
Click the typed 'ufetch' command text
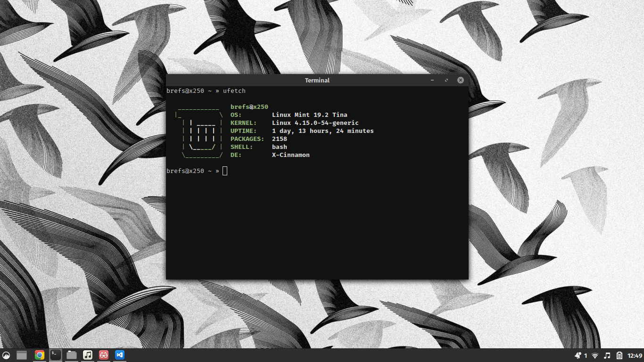234,90
